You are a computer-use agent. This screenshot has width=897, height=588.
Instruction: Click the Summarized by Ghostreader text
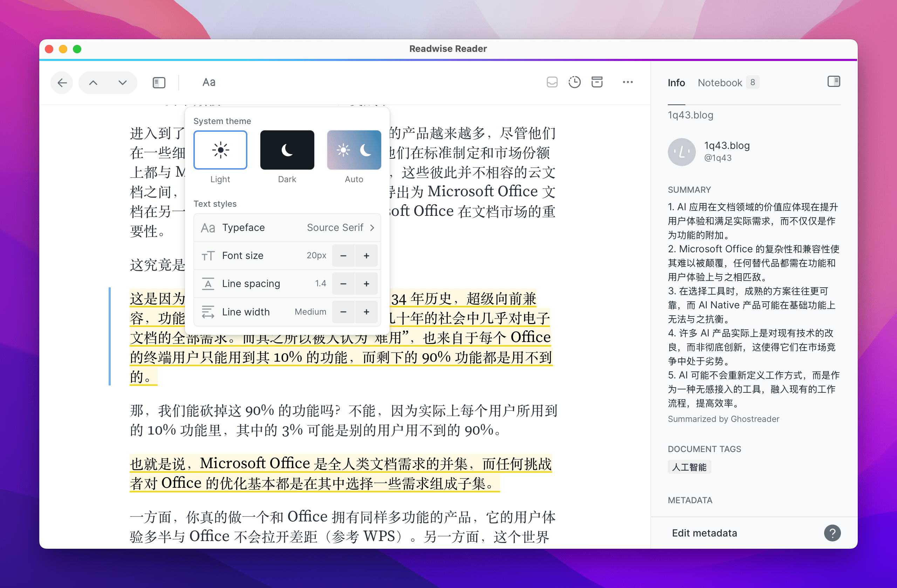click(723, 419)
